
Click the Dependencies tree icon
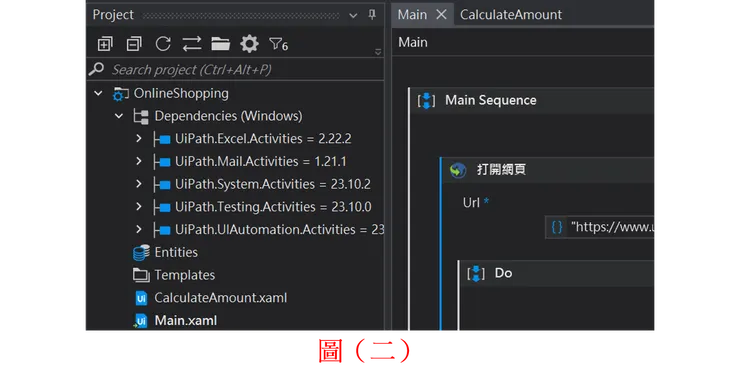(141, 116)
